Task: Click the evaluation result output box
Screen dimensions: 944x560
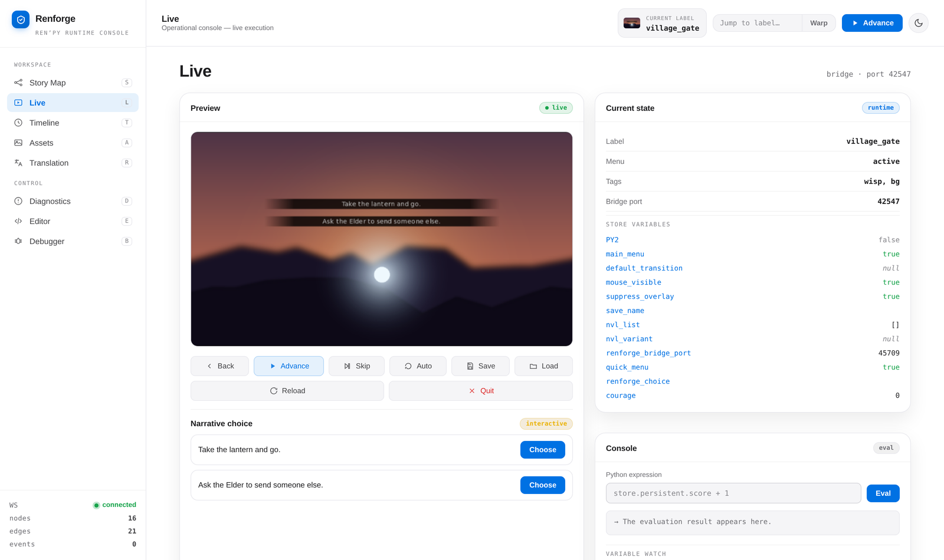Action: (753, 523)
